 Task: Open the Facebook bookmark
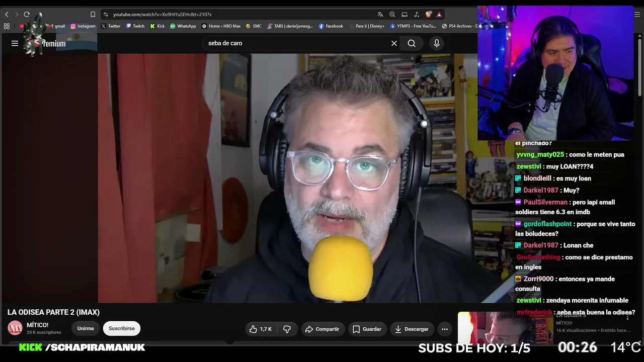331,26
